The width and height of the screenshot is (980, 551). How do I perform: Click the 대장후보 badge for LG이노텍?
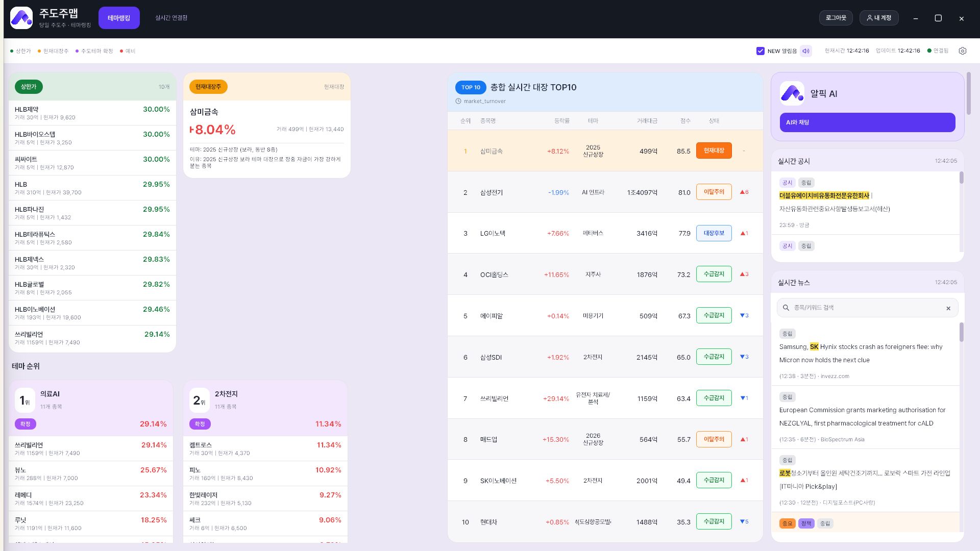714,233
